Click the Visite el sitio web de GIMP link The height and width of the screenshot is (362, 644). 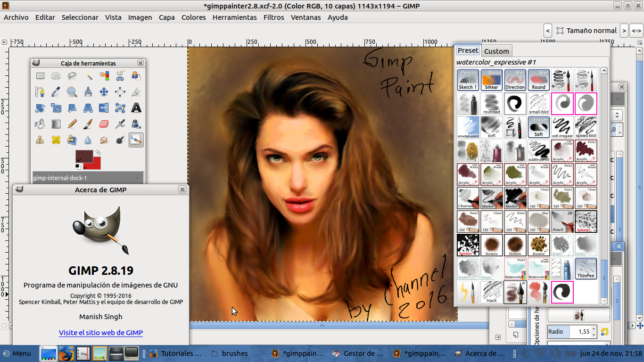(x=100, y=333)
